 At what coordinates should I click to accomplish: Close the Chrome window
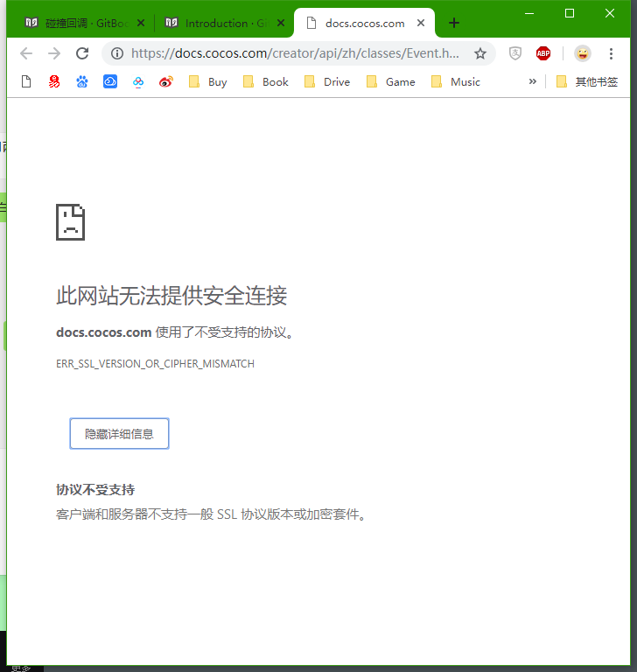pos(610,13)
